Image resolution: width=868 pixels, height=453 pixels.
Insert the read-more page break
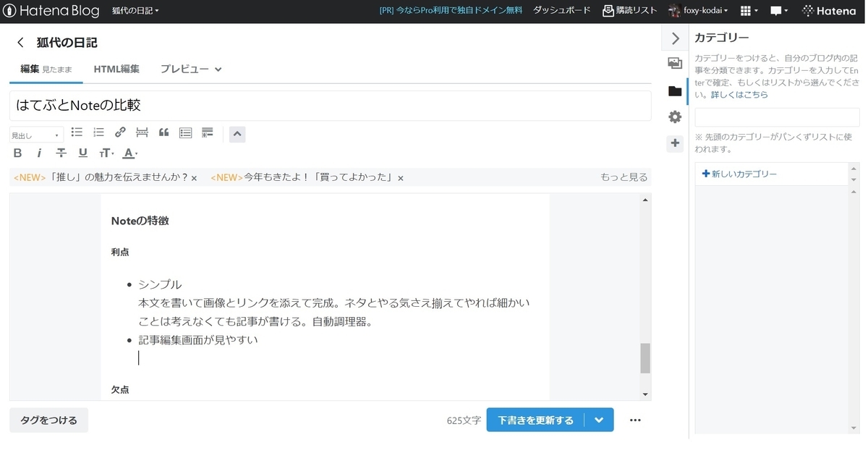click(142, 132)
